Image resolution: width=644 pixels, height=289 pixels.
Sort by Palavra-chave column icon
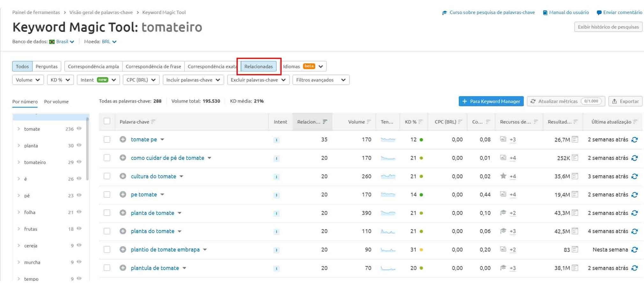click(x=153, y=122)
